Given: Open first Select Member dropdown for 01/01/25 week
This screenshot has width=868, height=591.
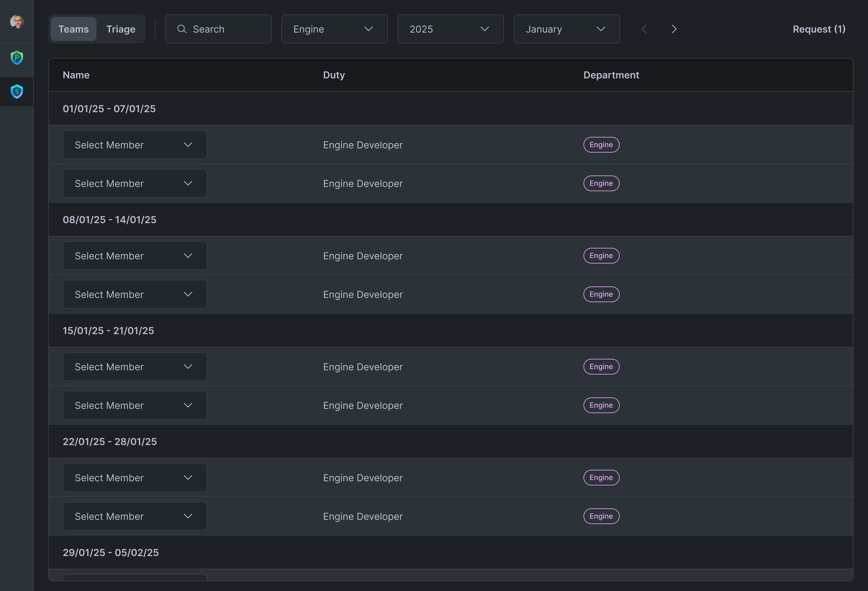Looking at the screenshot, I should (135, 145).
